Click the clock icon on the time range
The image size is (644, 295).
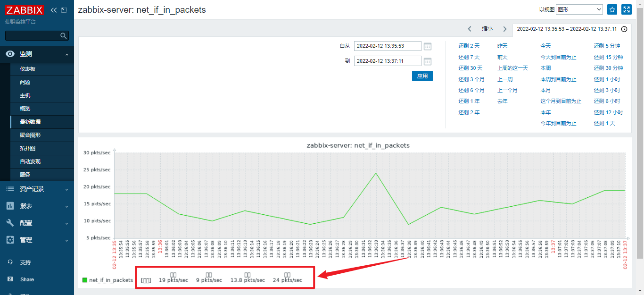[625, 29]
